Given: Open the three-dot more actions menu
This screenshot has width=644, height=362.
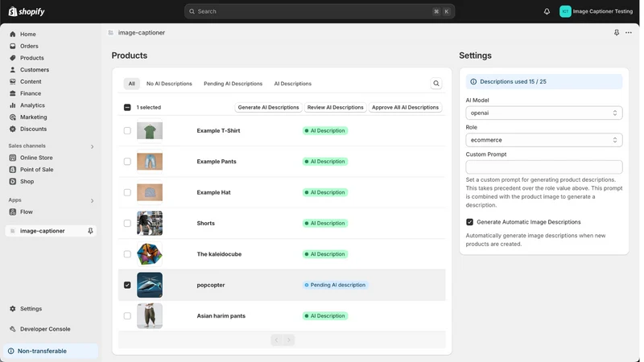Looking at the screenshot, I should 629,32.
